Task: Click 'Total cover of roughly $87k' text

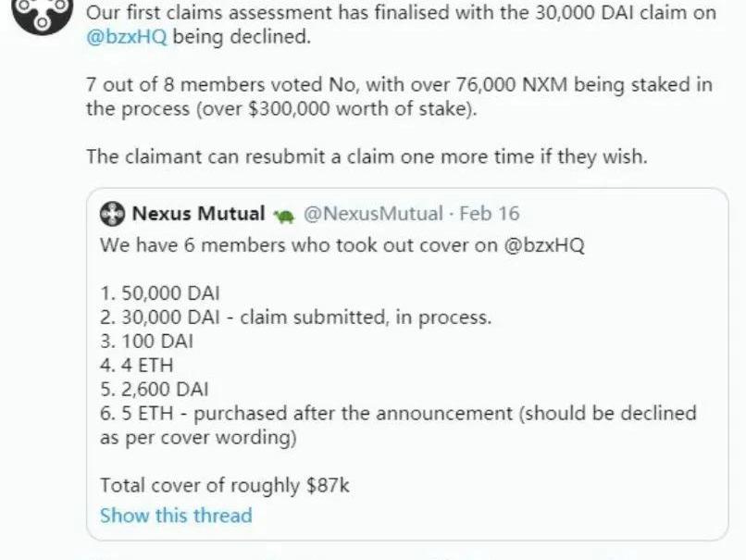Action: 224,485
